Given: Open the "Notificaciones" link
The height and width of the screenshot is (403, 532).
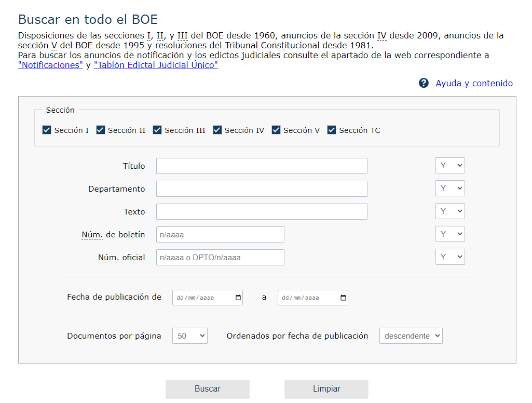Looking at the screenshot, I should tap(50, 65).
